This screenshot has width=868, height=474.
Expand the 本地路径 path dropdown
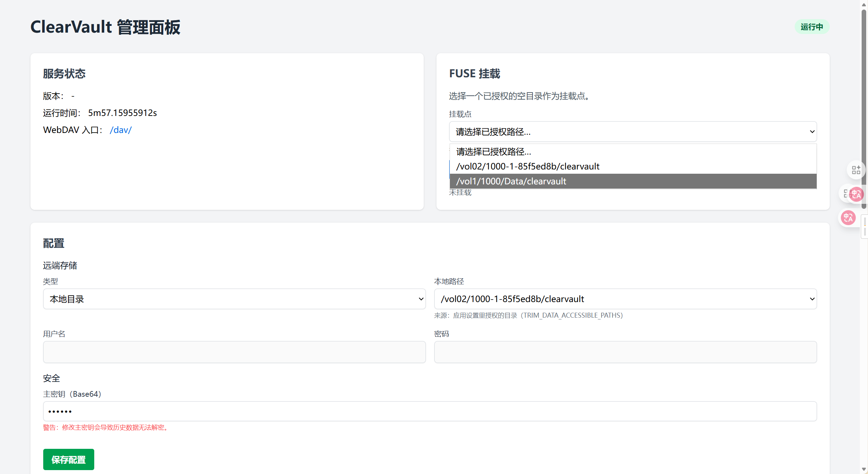tap(625, 299)
